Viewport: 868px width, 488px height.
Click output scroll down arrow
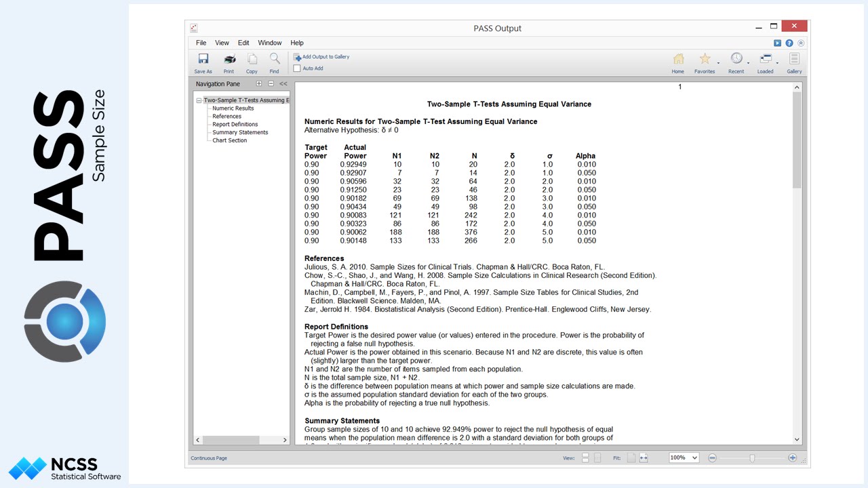[797, 440]
